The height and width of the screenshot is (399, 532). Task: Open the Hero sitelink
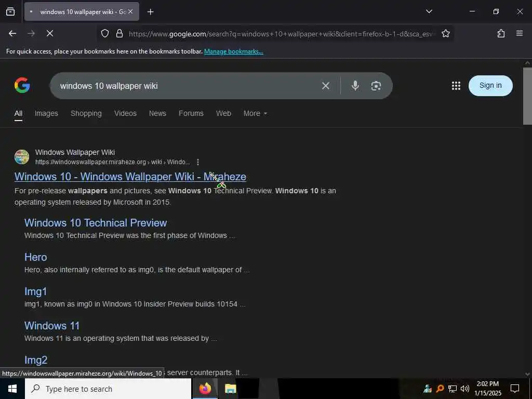click(36, 257)
